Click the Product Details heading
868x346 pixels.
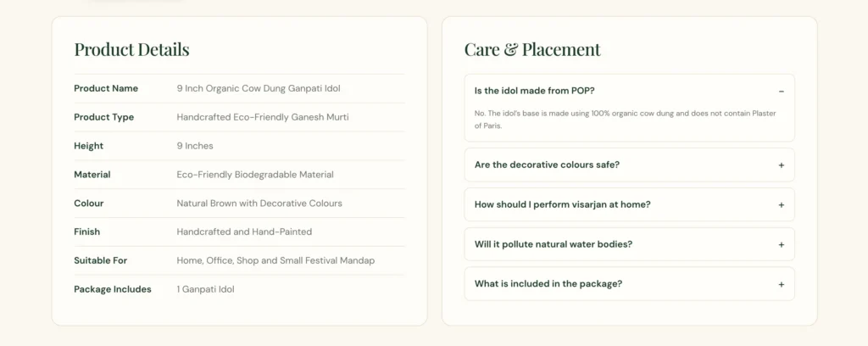131,49
